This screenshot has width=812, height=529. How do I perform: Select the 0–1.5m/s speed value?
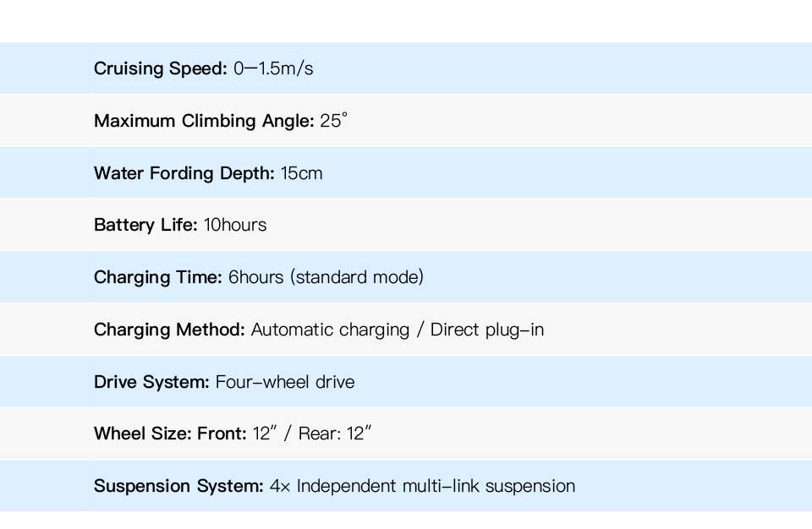pos(273,68)
